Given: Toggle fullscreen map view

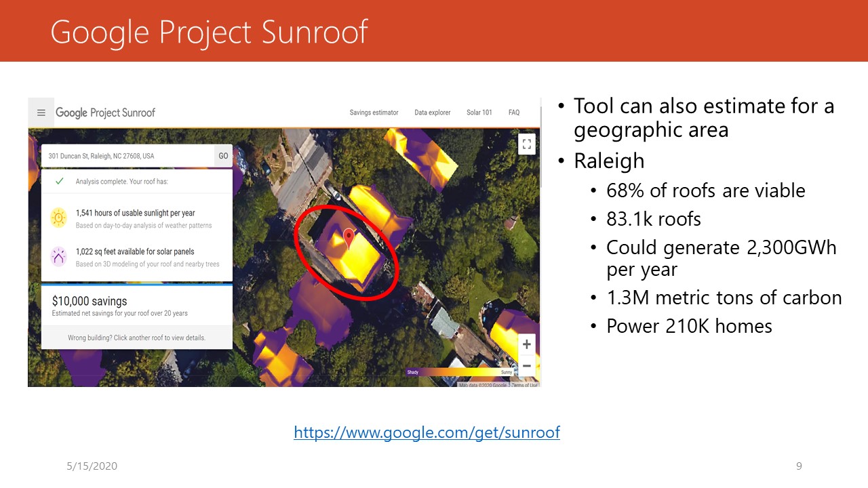Looking at the screenshot, I should pyautogui.click(x=527, y=144).
